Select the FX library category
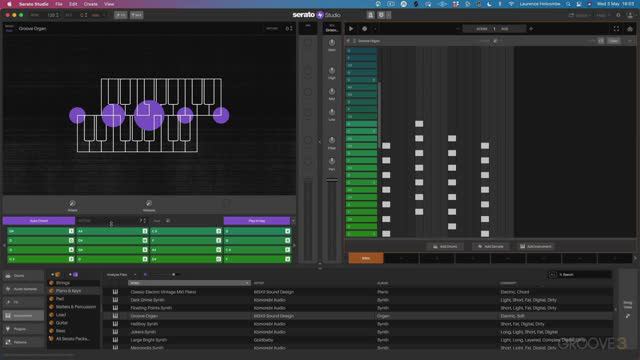This screenshot has height=360, width=640. [23, 302]
